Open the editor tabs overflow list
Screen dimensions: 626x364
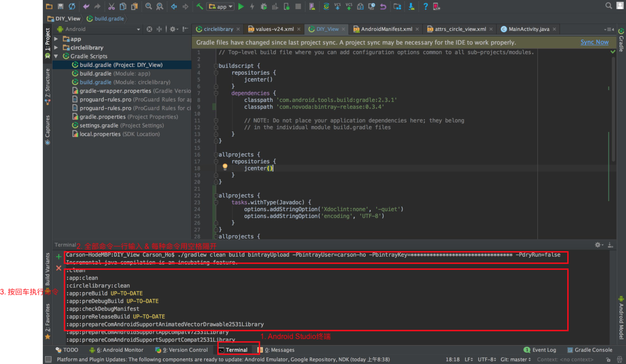(x=609, y=29)
